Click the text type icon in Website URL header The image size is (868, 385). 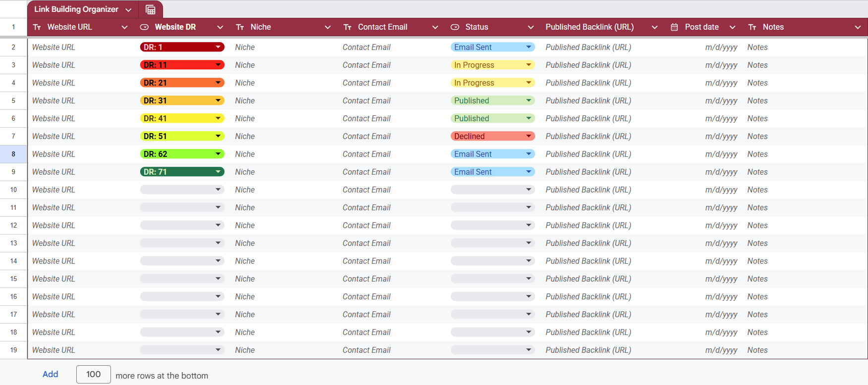[37, 27]
